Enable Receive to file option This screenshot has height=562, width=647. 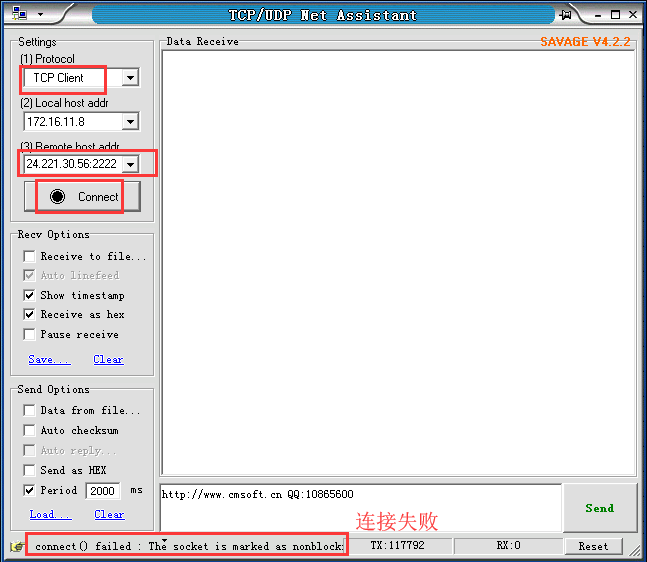pyautogui.click(x=30, y=257)
